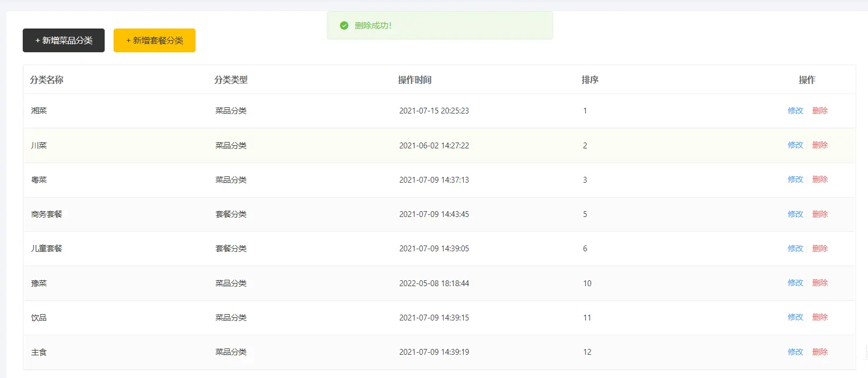Delete the 主食 category

[x=820, y=352]
